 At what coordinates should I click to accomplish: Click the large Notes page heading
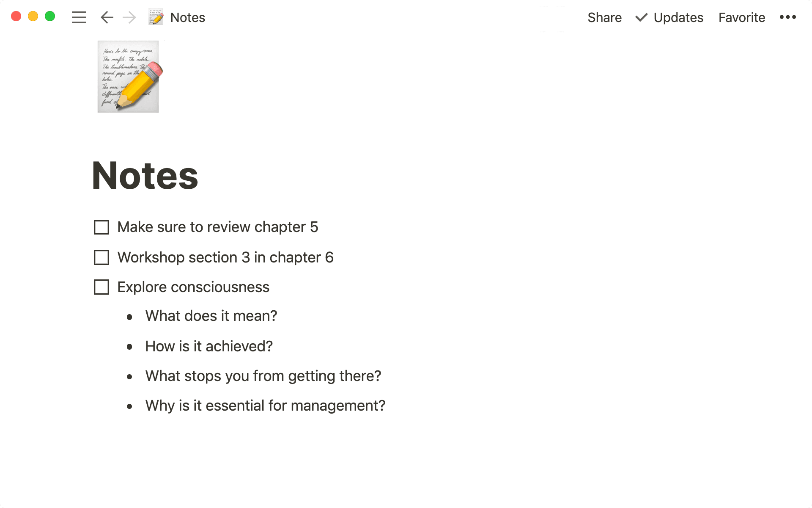(x=145, y=176)
